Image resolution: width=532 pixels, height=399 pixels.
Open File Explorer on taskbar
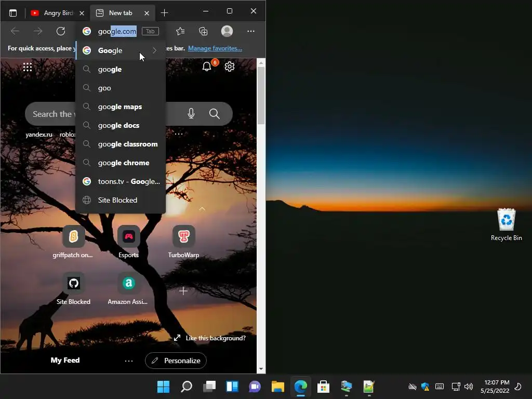tap(278, 387)
